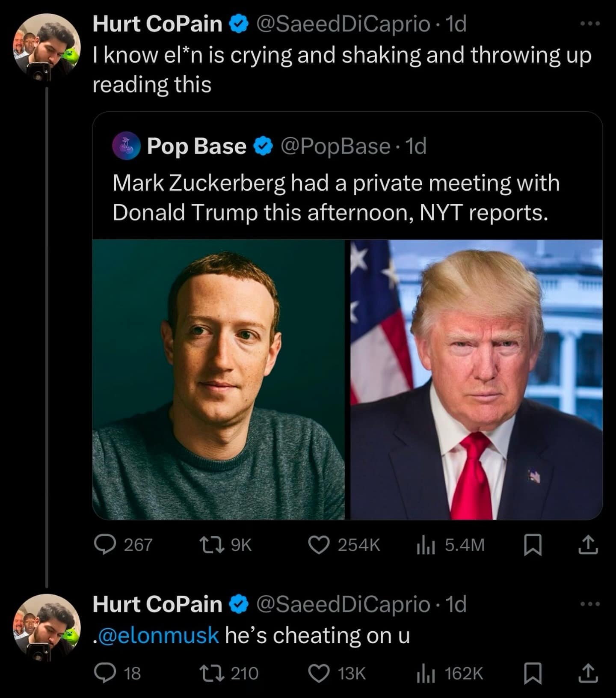Like the reply tweet with 13K likes
Viewport: 616px width, 698px height.
[x=319, y=673]
